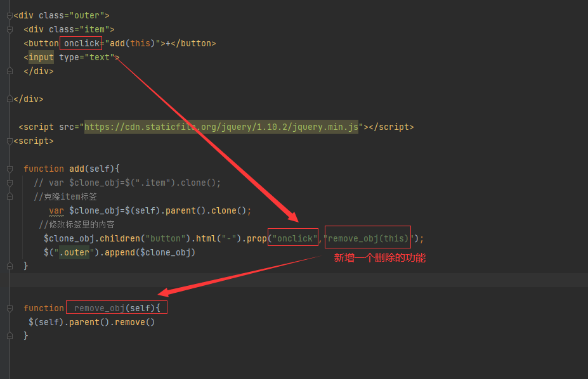
Task: Collapse the fold at div class="item" line
Action: [10, 30]
